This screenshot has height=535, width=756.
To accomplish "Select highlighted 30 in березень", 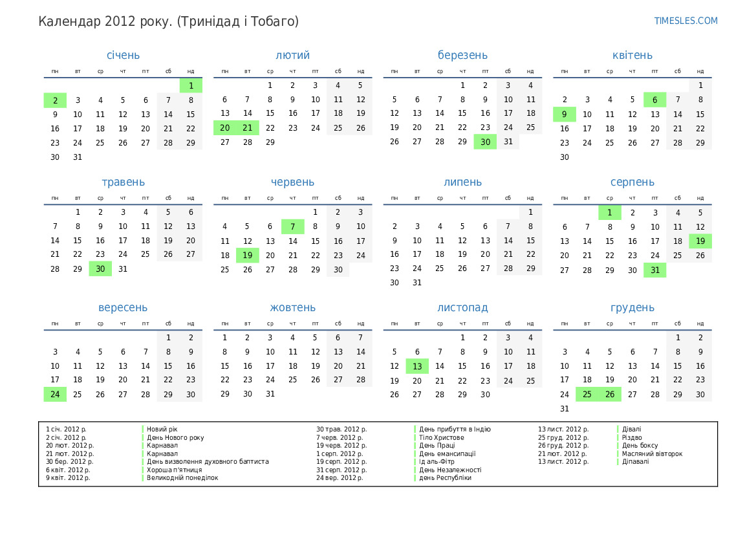I will point(485,142).
